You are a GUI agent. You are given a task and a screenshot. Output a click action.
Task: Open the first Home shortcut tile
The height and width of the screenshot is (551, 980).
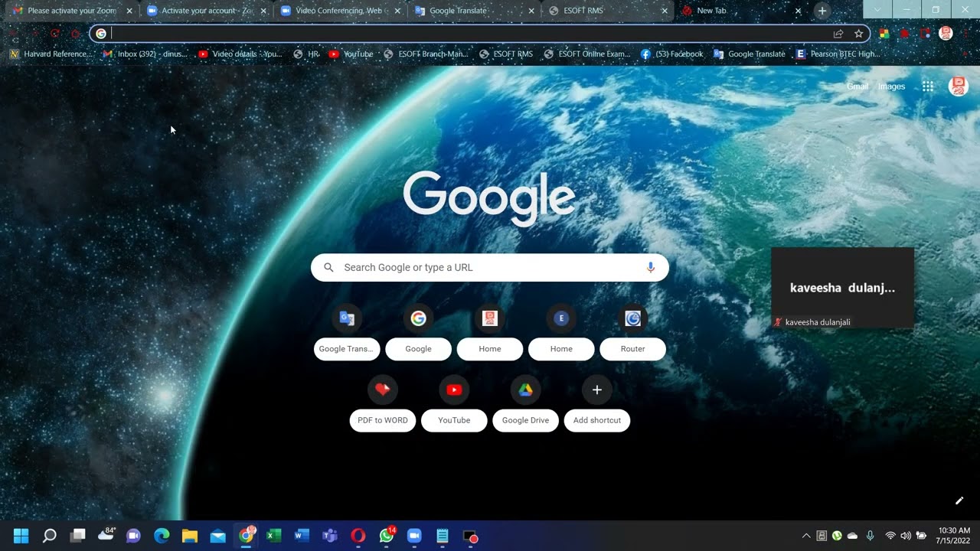(490, 333)
